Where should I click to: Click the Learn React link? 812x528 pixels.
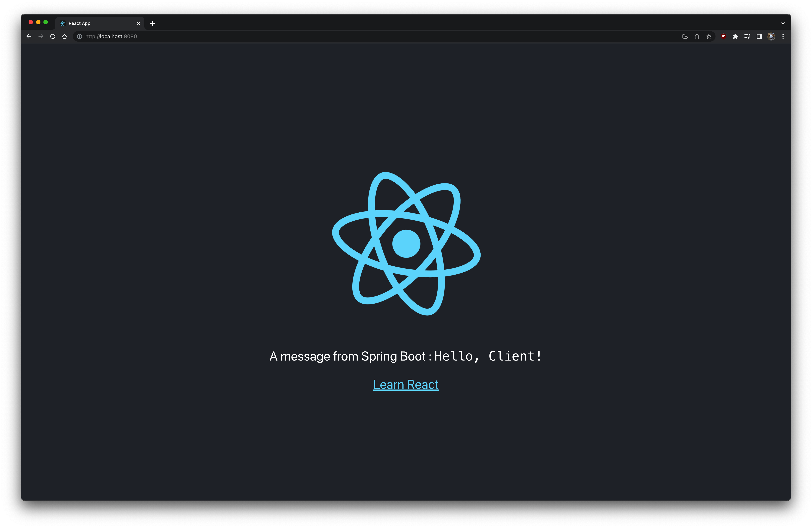coord(406,385)
